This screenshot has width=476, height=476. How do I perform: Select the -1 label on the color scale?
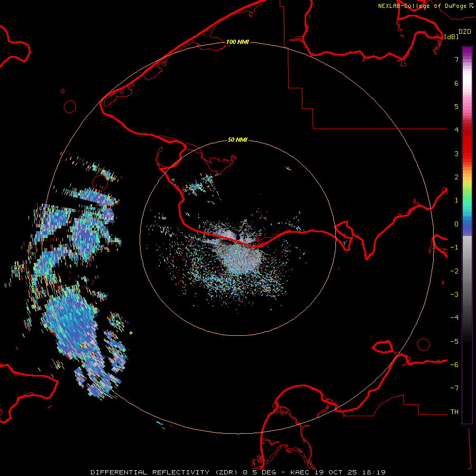(454, 248)
